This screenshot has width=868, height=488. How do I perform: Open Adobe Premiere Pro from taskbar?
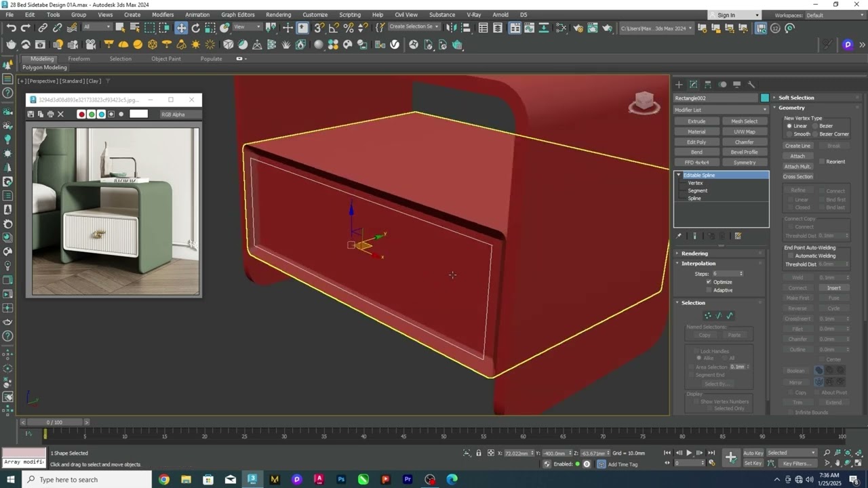coord(408,479)
